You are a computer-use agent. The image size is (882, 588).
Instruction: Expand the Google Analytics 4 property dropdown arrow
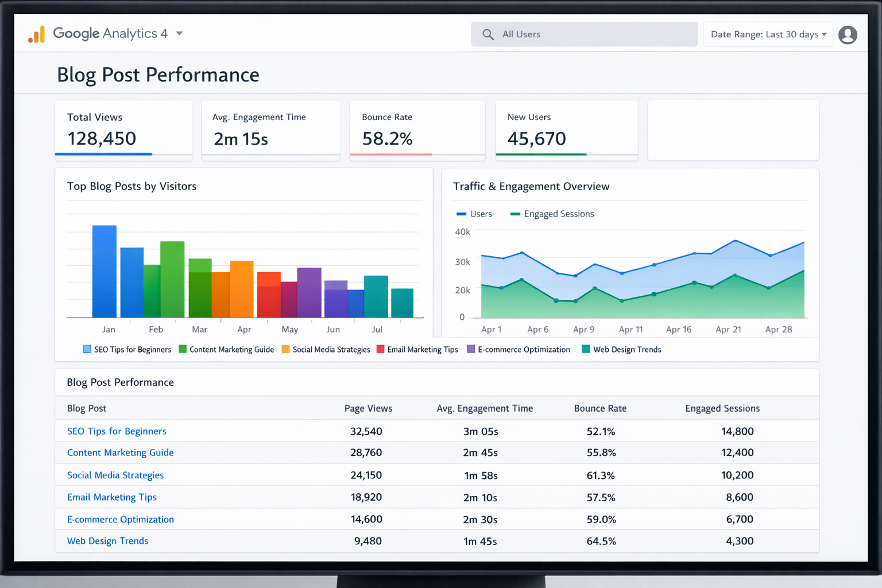coord(180,34)
